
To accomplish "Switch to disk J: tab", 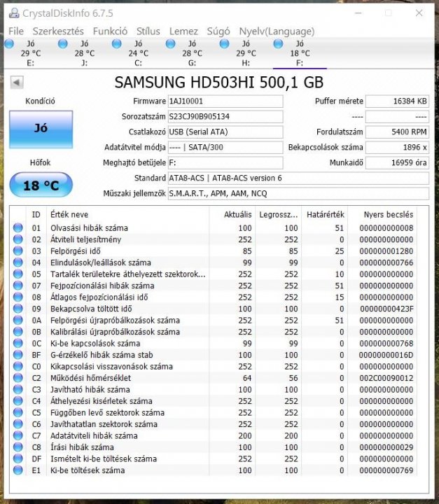I will [84, 53].
